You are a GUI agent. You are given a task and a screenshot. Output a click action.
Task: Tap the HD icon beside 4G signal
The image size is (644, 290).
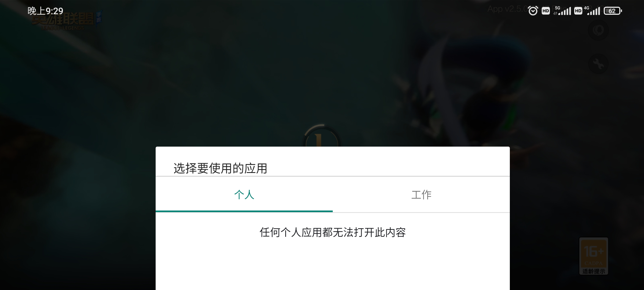(x=578, y=11)
